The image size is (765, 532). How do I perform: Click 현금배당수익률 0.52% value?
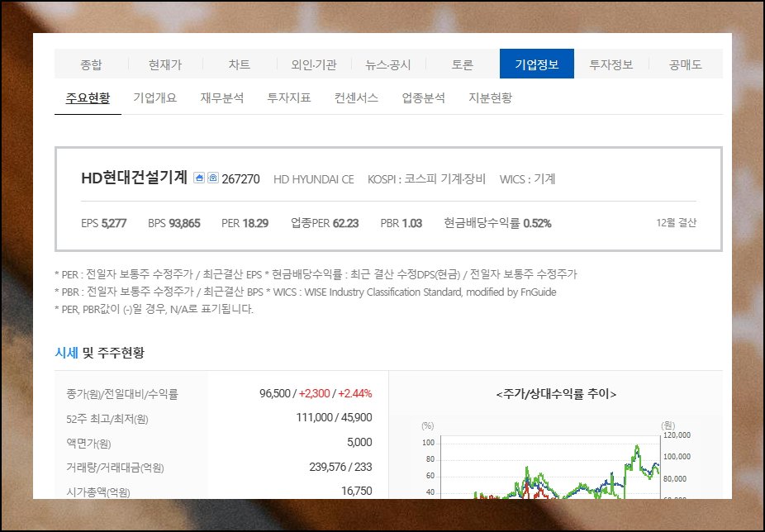(497, 224)
